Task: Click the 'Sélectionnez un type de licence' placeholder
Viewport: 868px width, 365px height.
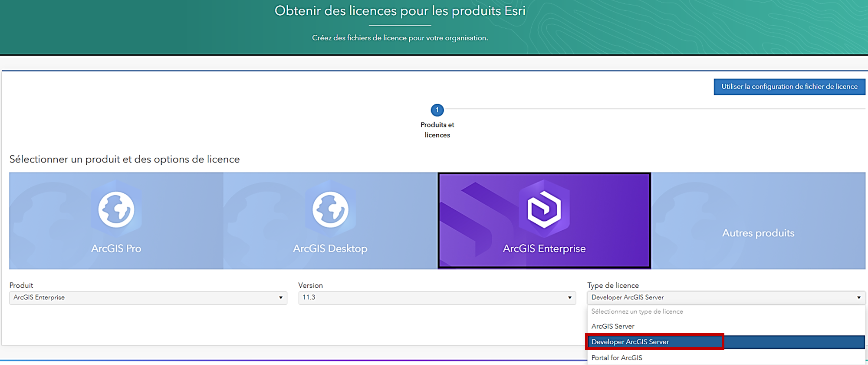Action: pos(637,312)
